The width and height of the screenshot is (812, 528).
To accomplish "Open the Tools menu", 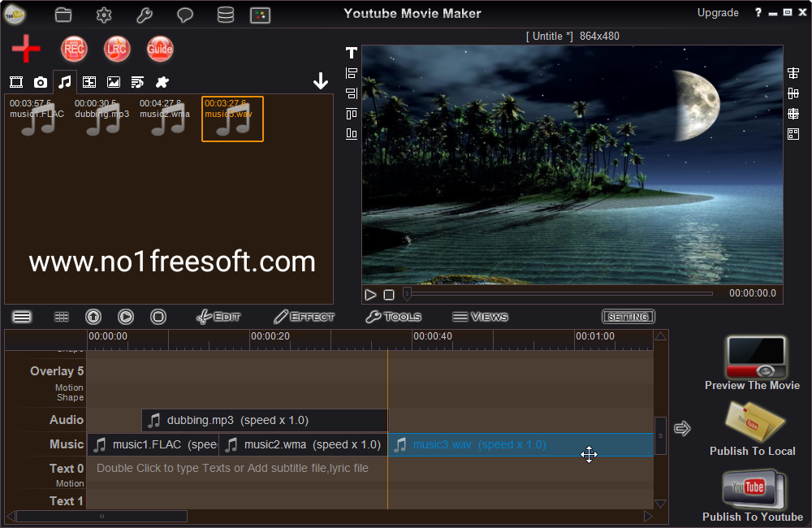I will pyautogui.click(x=394, y=317).
